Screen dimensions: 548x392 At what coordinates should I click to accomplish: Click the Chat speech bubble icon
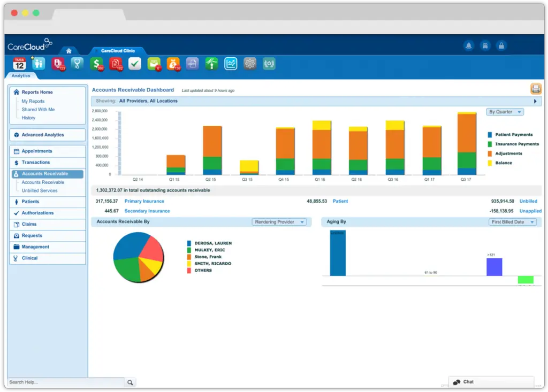(456, 382)
